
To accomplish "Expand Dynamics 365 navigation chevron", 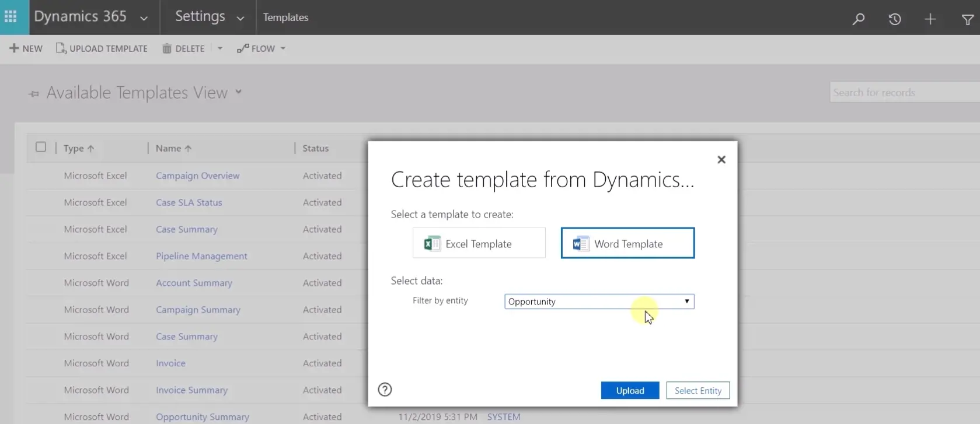I will (x=144, y=19).
